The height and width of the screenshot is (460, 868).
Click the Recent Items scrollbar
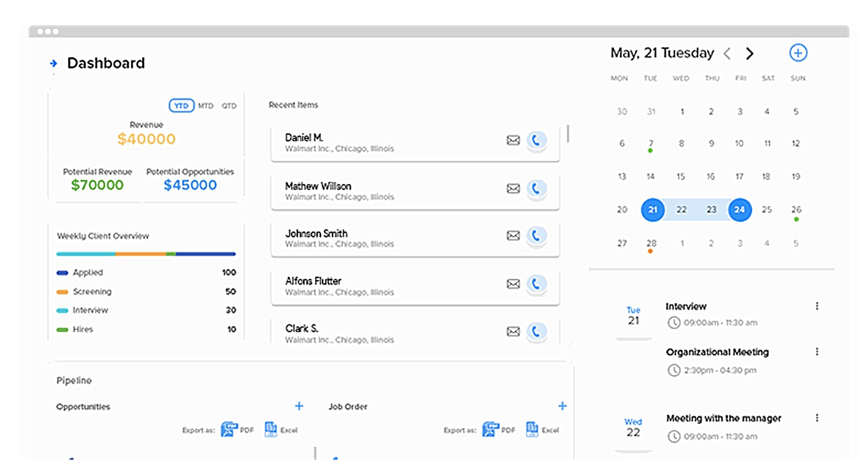(x=567, y=133)
